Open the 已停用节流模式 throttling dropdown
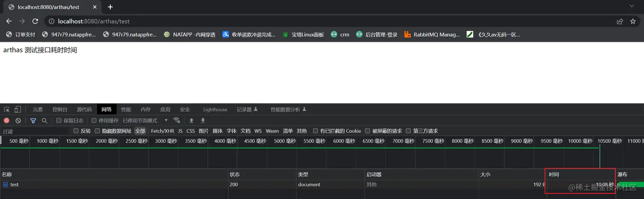 tap(145, 121)
